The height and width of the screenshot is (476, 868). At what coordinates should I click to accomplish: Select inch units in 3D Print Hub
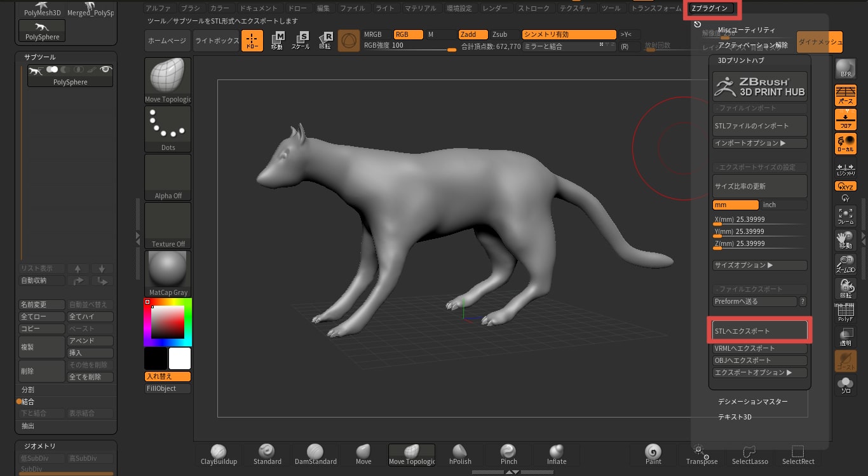(784, 205)
